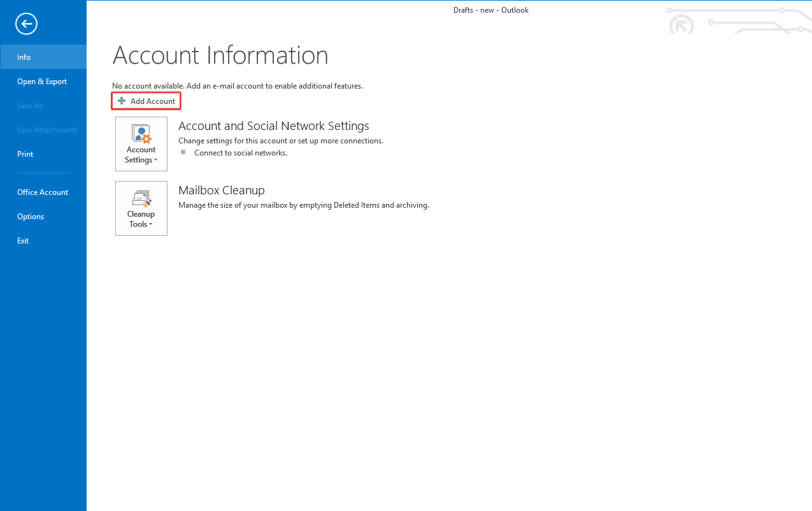This screenshot has width=812, height=511.
Task: Click the No account available message
Action: 238,86
